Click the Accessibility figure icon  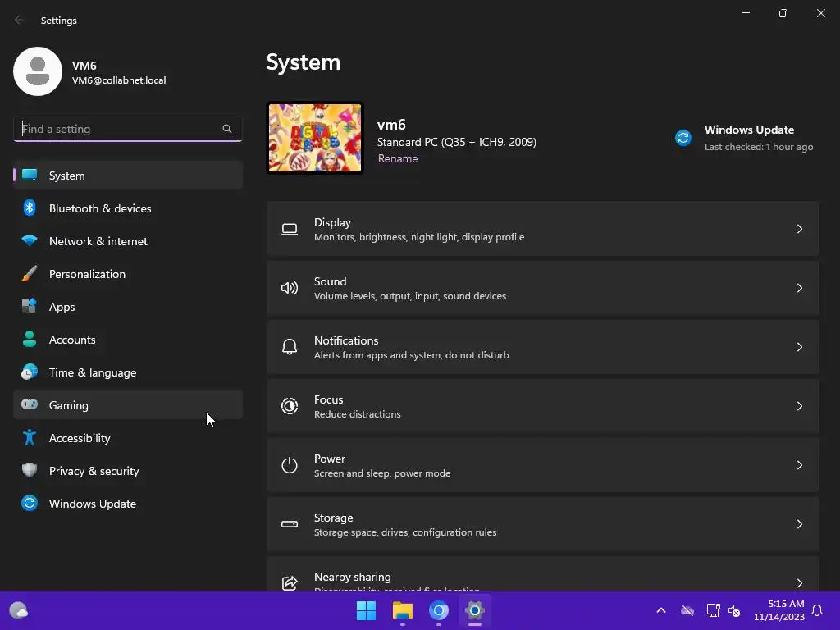tap(30, 438)
